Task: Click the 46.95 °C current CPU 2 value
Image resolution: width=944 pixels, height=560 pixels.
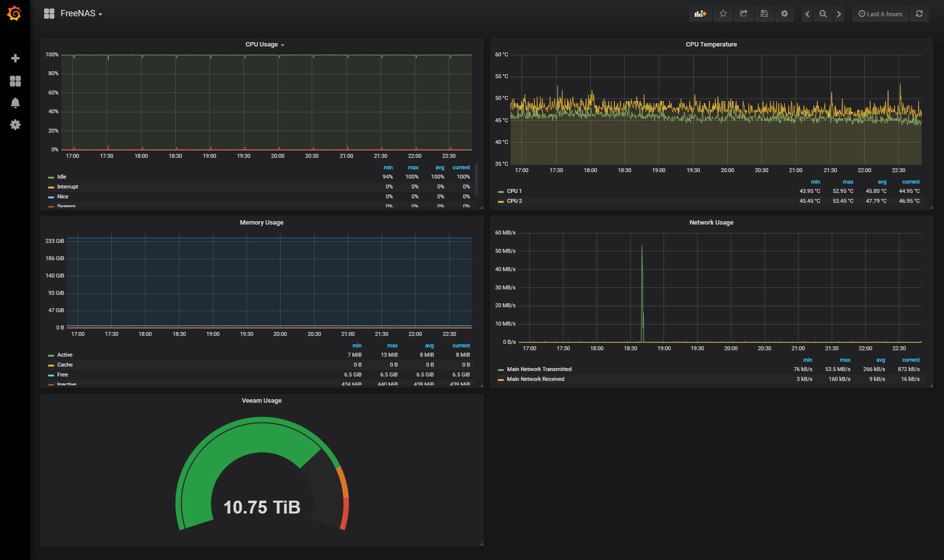Action: pos(909,201)
